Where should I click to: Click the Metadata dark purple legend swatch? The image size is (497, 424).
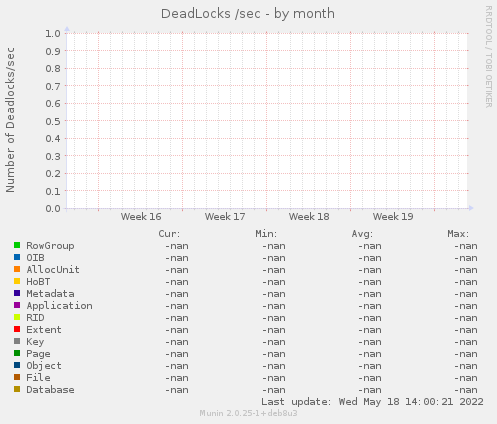tap(17, 293)
